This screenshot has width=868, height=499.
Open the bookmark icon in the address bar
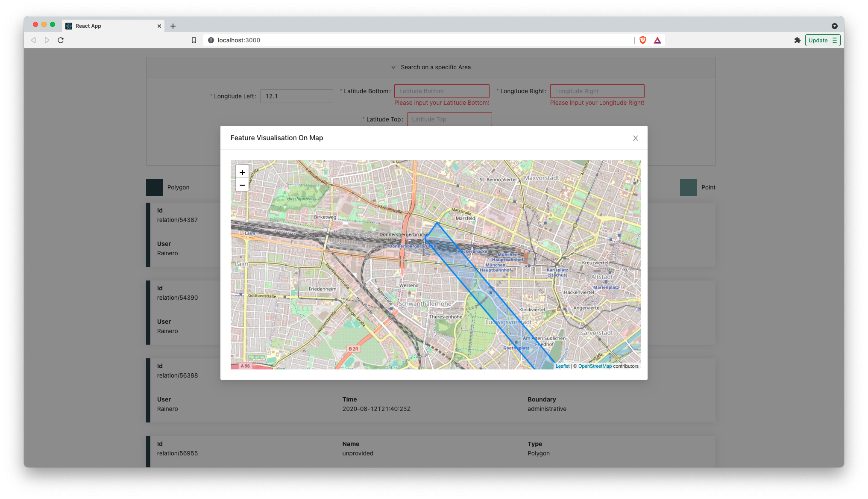(194, 40)
